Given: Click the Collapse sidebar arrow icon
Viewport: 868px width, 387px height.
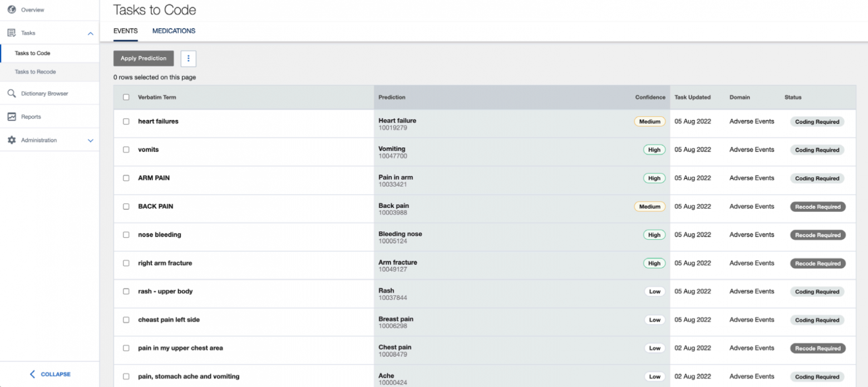Looking at the screenshot, I should [x=32, y=374].
